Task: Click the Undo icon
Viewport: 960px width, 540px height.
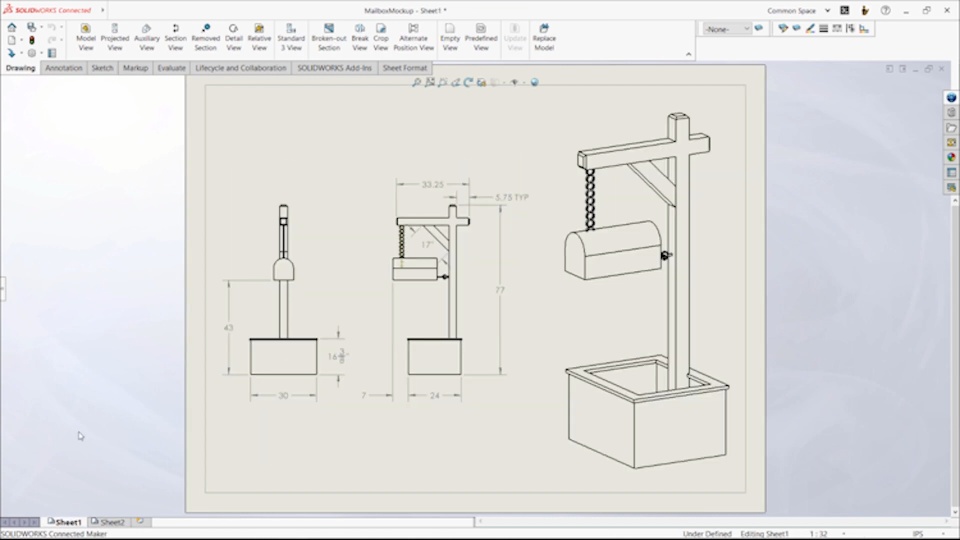Action: pos(51,27)
